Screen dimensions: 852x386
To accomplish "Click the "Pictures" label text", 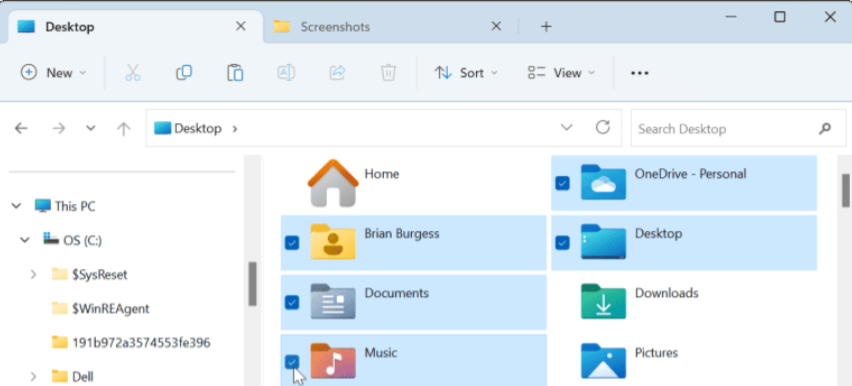I will pos(656,353).
